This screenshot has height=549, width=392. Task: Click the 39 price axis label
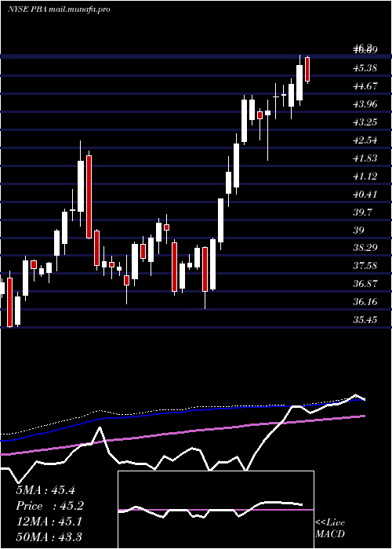coord(359,230)
